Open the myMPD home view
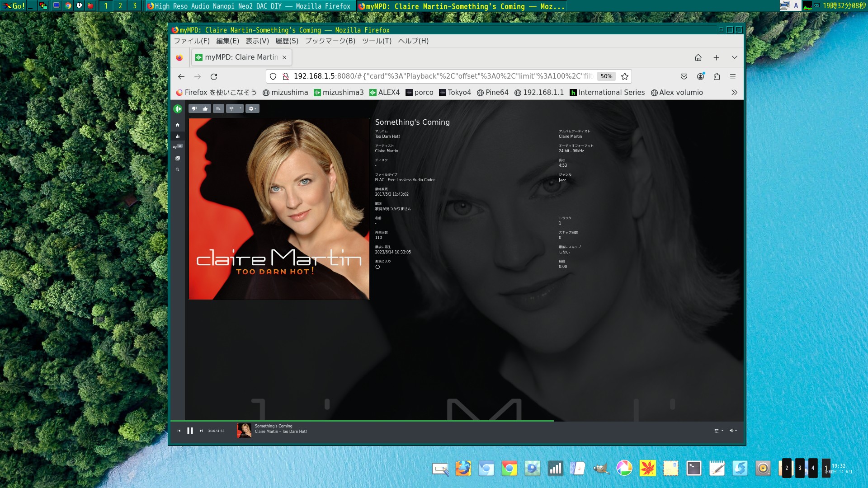Screen dimensions: 868x488 coord(178,125)
